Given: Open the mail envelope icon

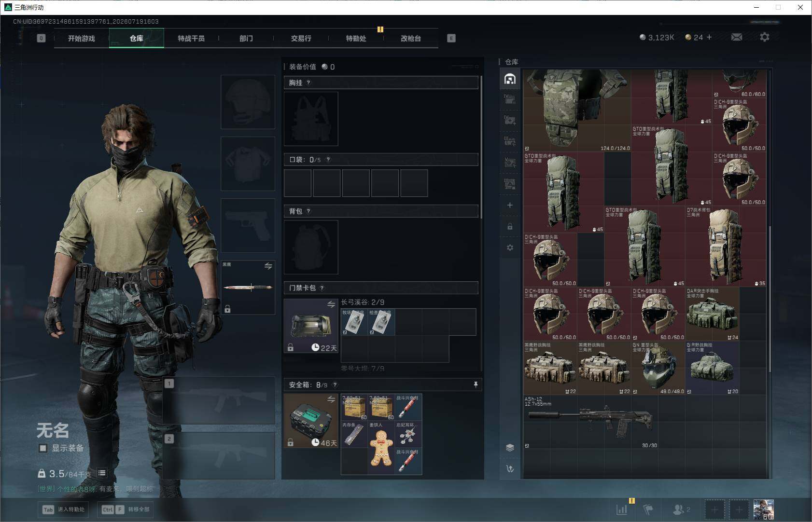Looking at the screenshot, I should (x=737, y=37).
